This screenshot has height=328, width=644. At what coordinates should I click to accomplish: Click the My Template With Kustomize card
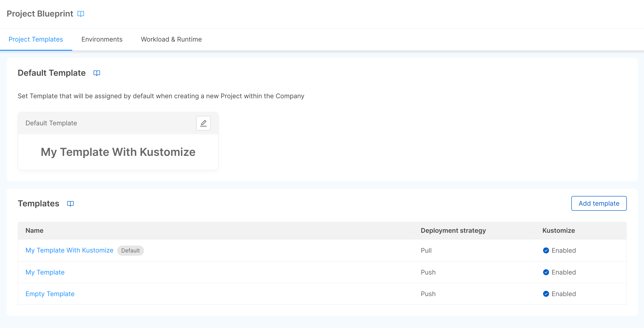[118, 152]
